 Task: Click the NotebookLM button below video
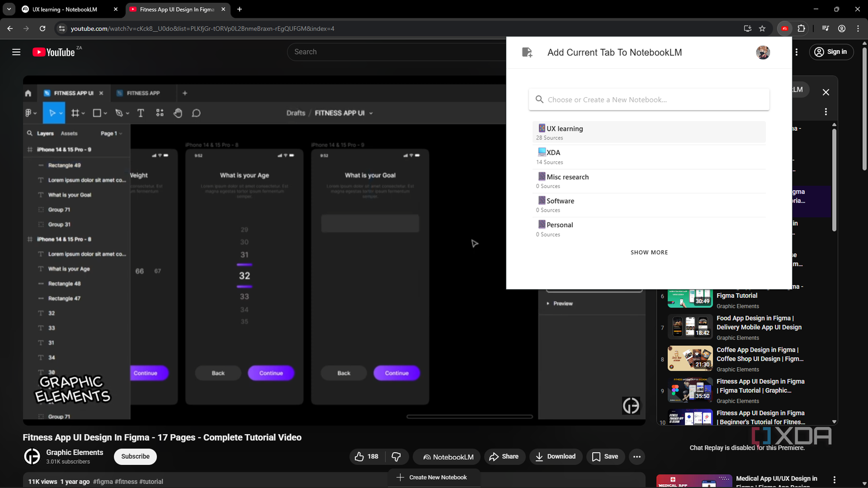447,457
